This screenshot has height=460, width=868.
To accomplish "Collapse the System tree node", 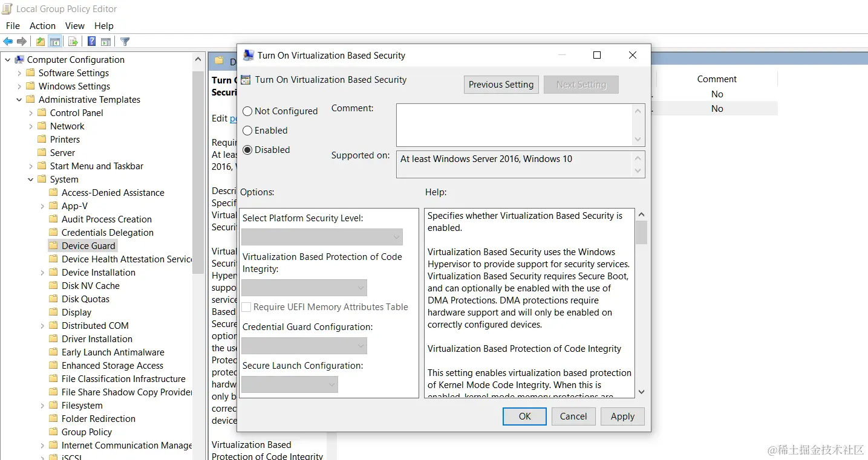I will pyautogui.click(x=31, y=180).
